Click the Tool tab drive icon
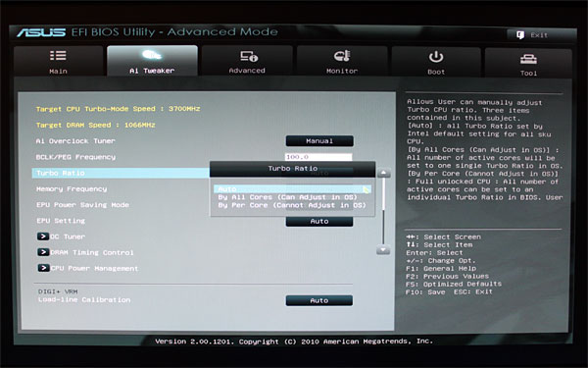 tap(528, 59)
